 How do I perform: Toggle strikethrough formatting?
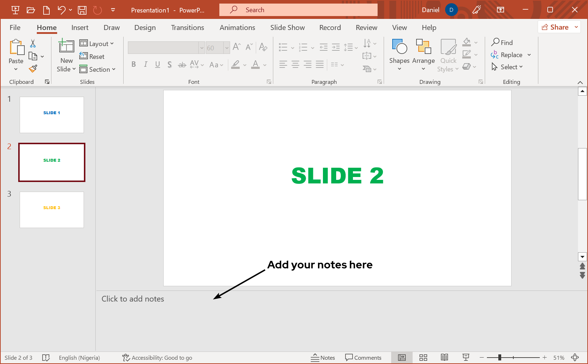point(182,64)
